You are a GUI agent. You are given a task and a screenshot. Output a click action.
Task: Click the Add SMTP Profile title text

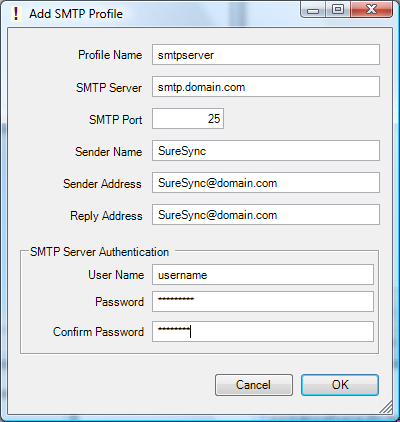point(76,14)
